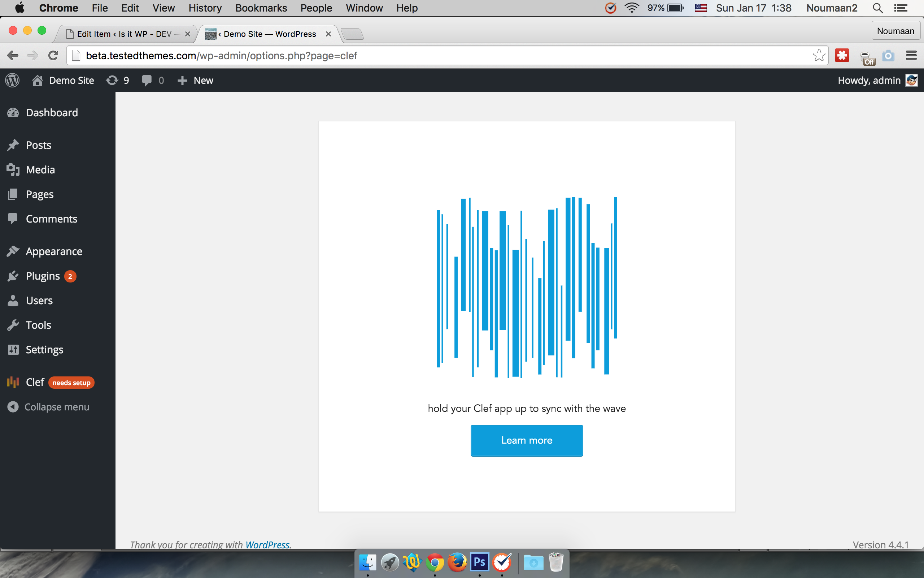Click the red asterisk extension icon

842,55
